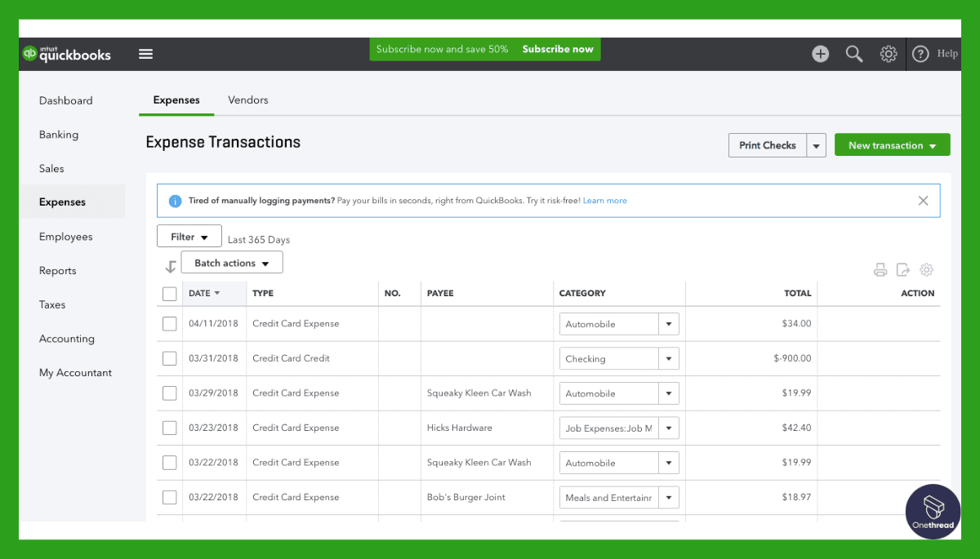Check the 03/31/2018 Credit Card Credit row
Screen dimensions: 980x559
(x=170, y=358)
